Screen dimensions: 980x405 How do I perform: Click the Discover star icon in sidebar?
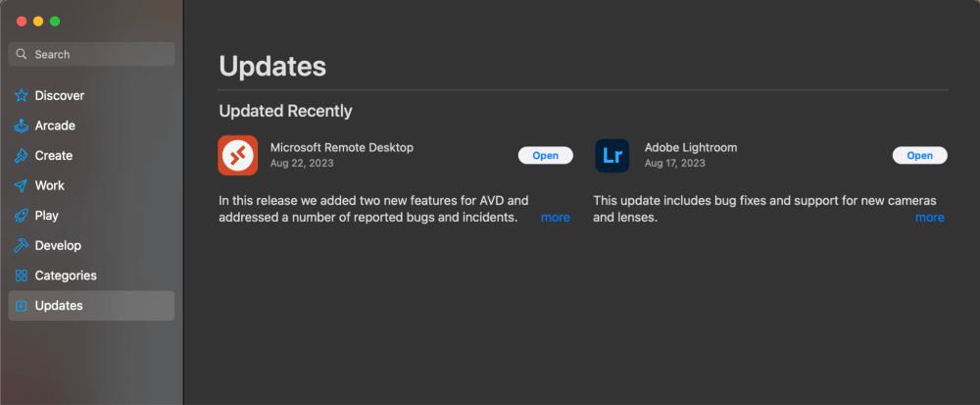tap(21, 96)
